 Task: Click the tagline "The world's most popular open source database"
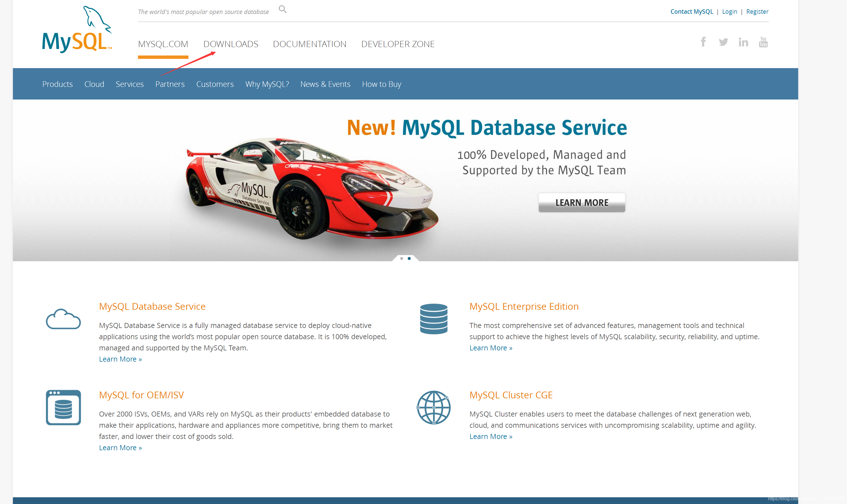[203, 12]
